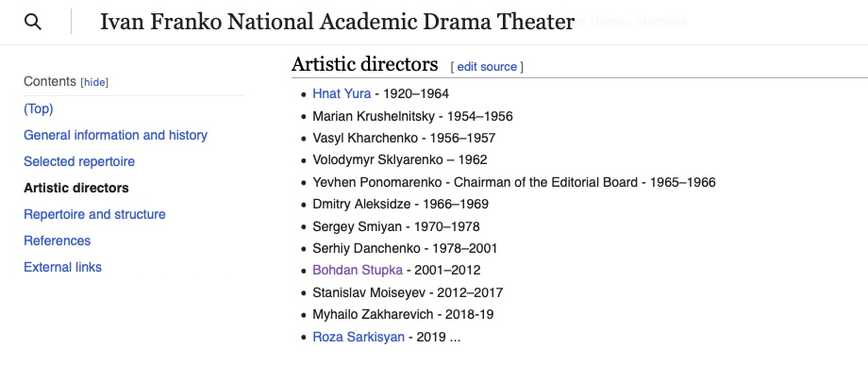Viewport: 868px width, 365px height.
Task: Open the Hnat Yura article link
Action: click(342, 93)
